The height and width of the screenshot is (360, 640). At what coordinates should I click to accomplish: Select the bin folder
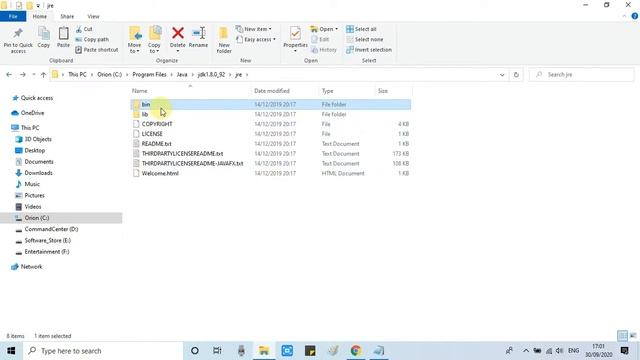[271, 104]
